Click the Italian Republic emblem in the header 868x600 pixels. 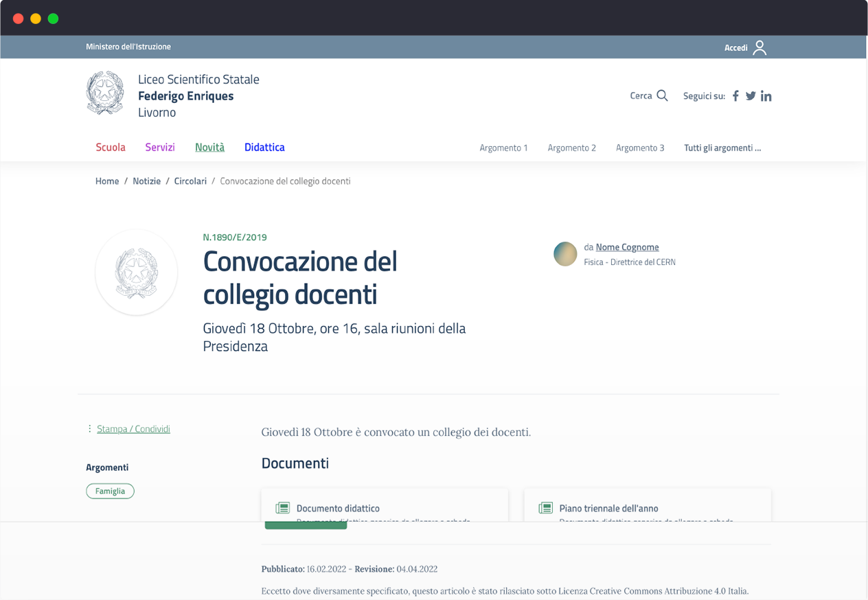click(105, 93)
